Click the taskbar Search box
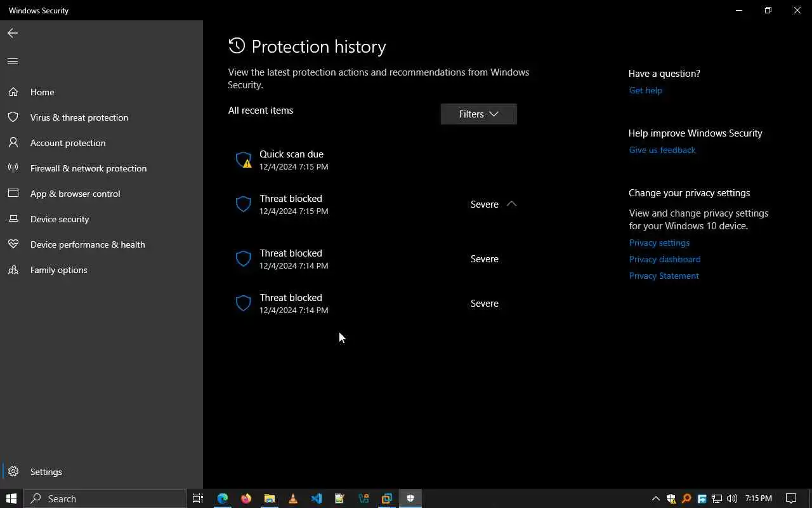Image resolution: width=812 pixels, height=508 pixels. pos(105,498)
